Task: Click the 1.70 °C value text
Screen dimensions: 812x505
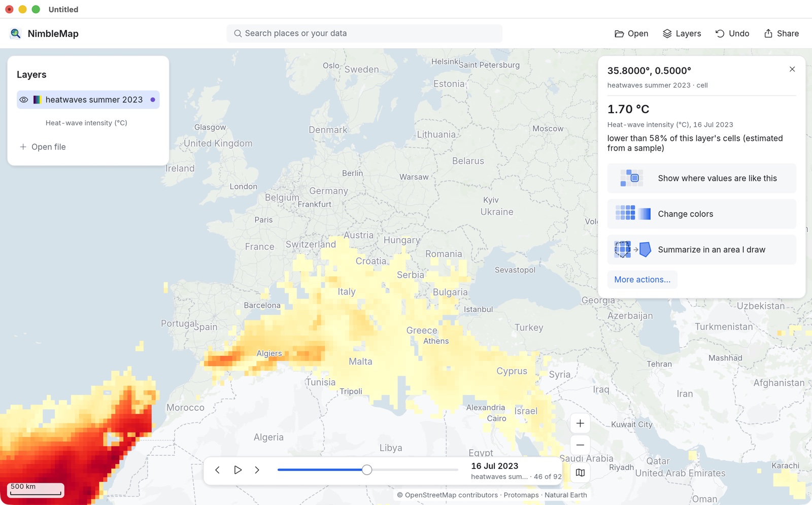Action: pyautogui.click(x=628, y=109)
